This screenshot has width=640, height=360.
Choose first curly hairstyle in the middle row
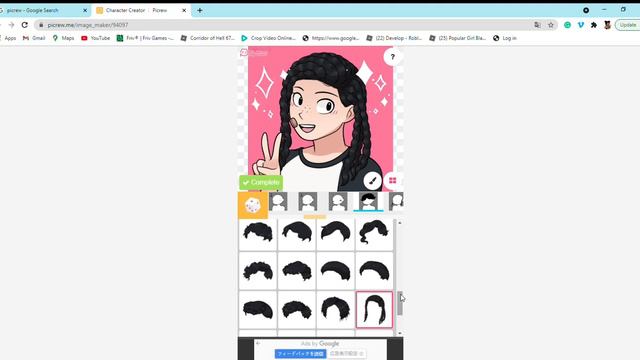tap(258, 271)
